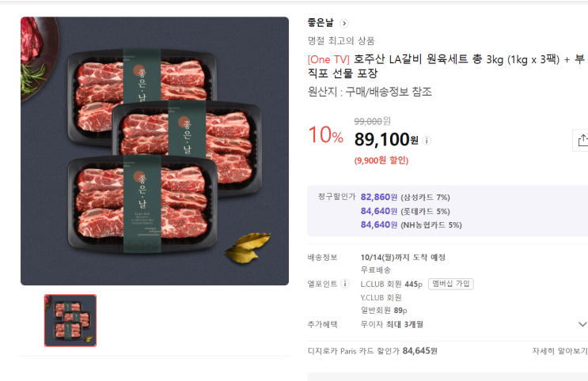Click the 10/14(월)까지 도착 예정 delivery text

click(x=403, y=257)
